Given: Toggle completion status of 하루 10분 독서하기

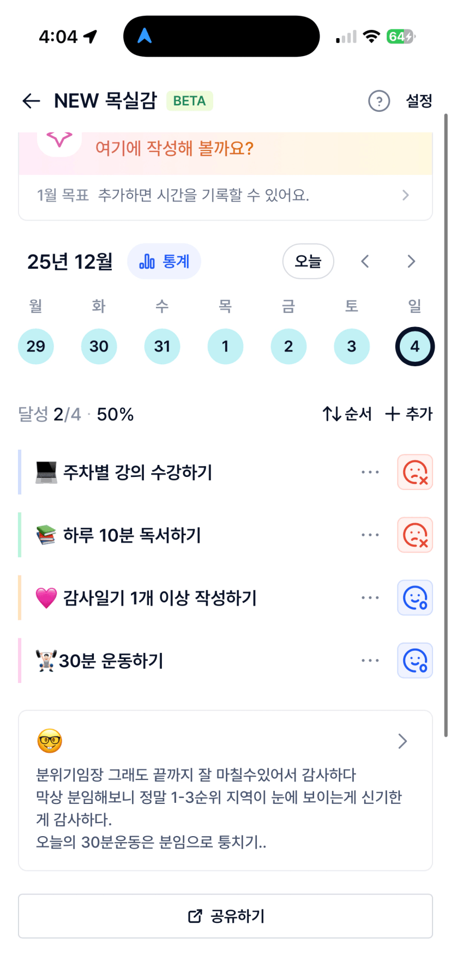Looking at the screenshot, I should (x=415, y=535).
